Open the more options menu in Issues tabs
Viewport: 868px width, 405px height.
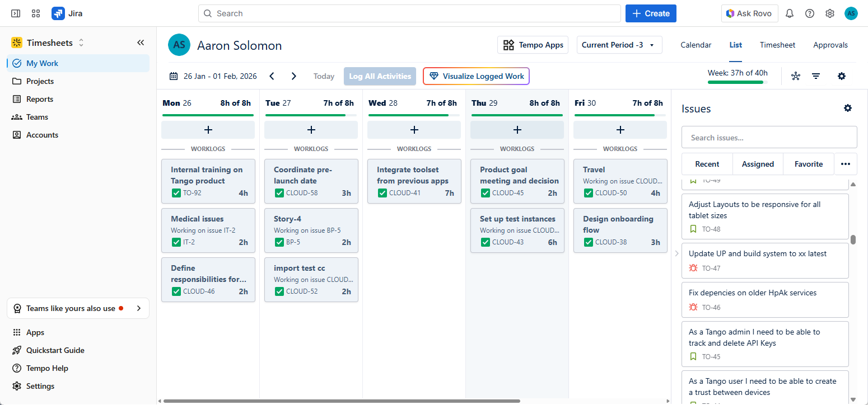pos(846,164)
